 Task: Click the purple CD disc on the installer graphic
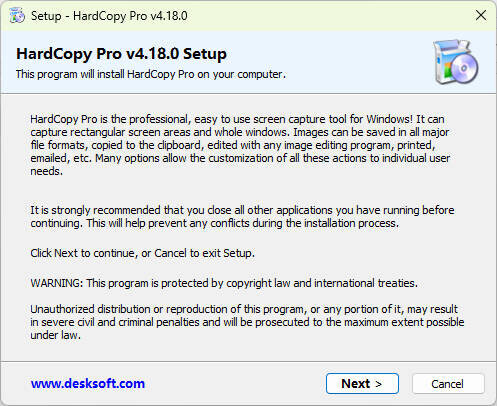click(x=463, y=68)
